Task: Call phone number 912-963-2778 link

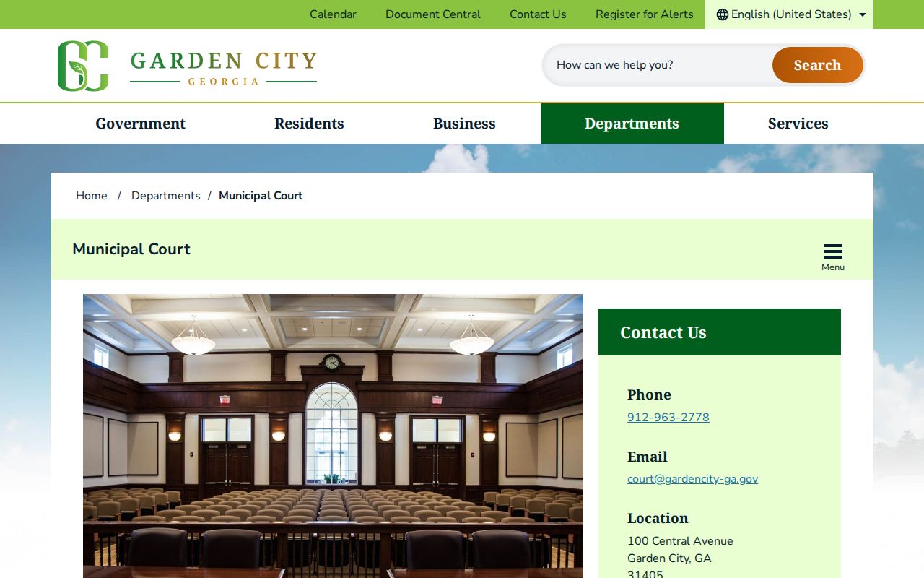Action: pyautogui.click(x=668, y=418)
